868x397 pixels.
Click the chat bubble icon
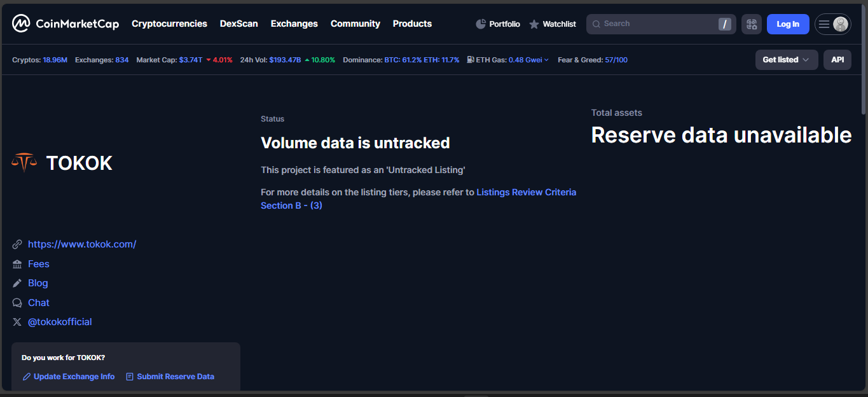(17, 303)
